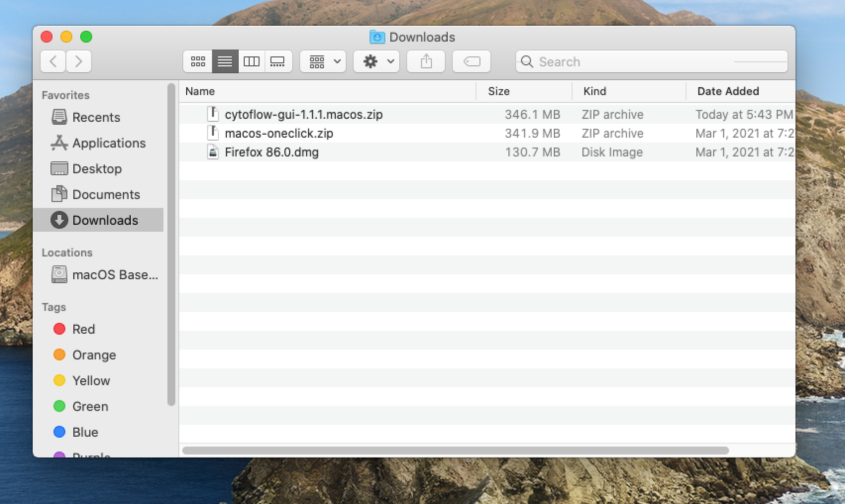The width and height of the screenshot is (845, 504).
Task: Close the Downloads window
Action: [x=47, y=37]
